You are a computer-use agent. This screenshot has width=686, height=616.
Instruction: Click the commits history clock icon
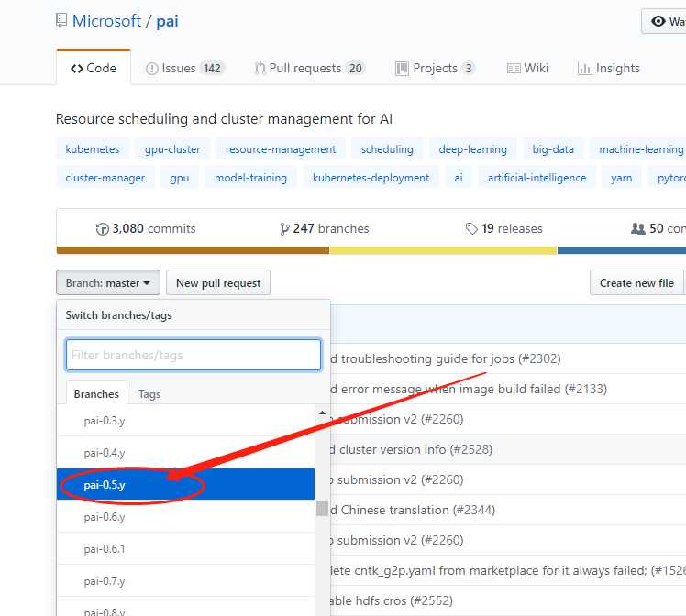(102, 229)
